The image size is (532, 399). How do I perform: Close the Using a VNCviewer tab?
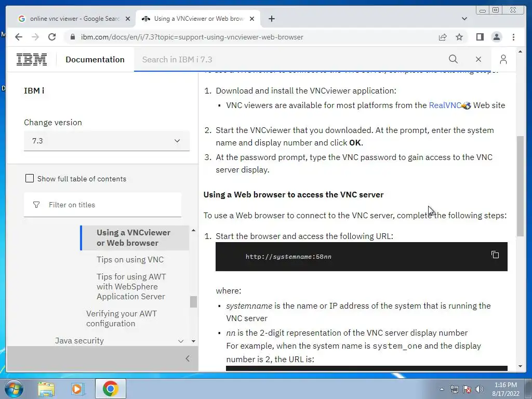(252, 19)
